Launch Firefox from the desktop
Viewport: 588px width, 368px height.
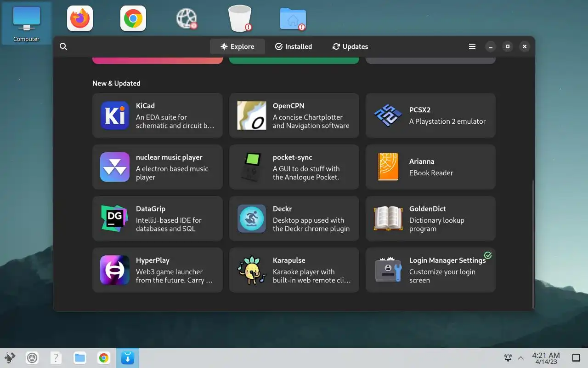tap(80, 18)
